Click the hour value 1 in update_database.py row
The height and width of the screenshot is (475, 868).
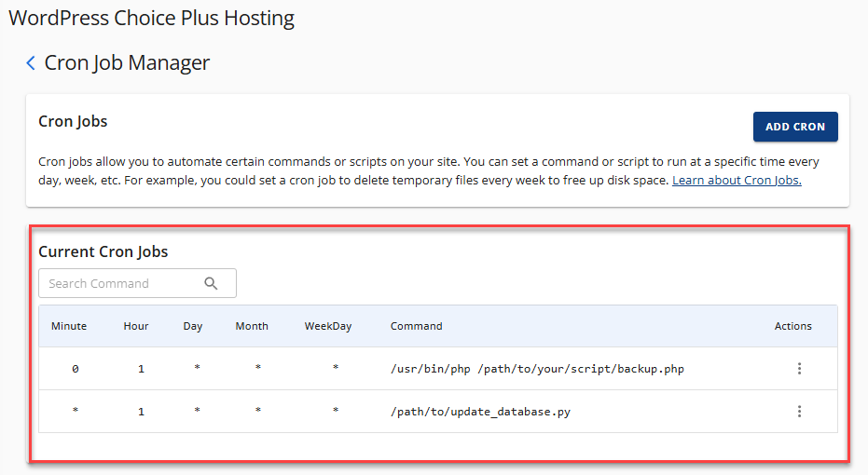coord(141,412)
